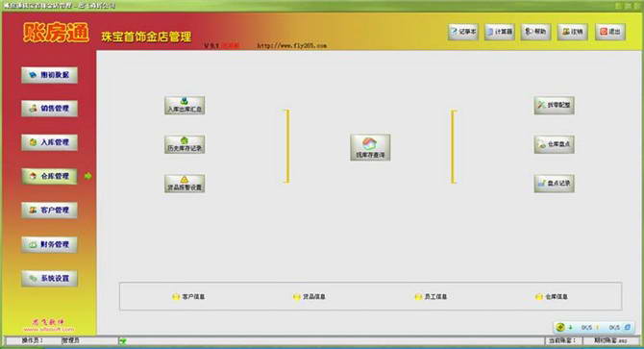Click the http://www.fly205.com website address

point(291,45)
